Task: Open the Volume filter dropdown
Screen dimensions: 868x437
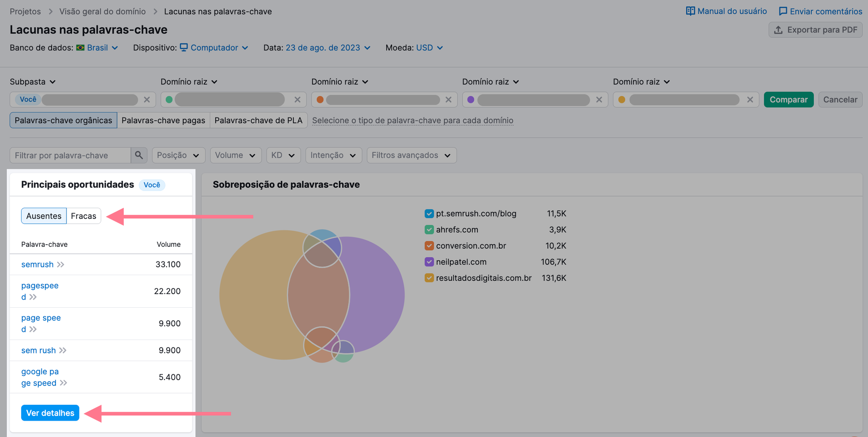Action: tap(235, 155)
